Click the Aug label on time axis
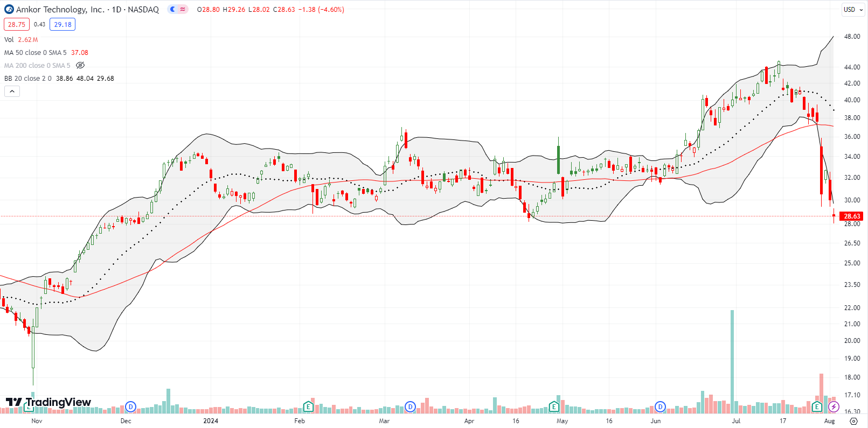 [830, 421]
